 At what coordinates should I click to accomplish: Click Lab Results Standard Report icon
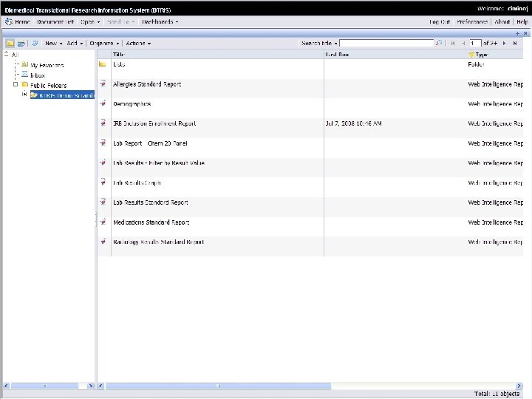(x=103, y=202)
